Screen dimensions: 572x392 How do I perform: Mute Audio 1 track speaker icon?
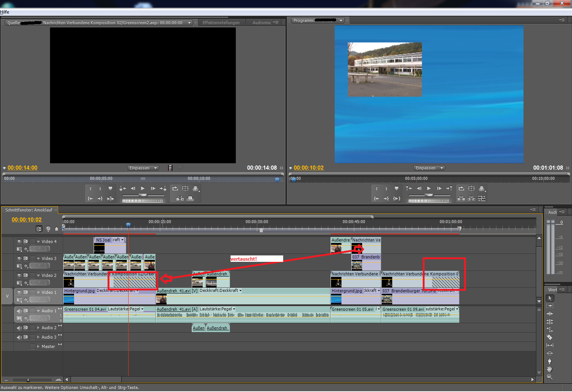click(x=19, y=311)
